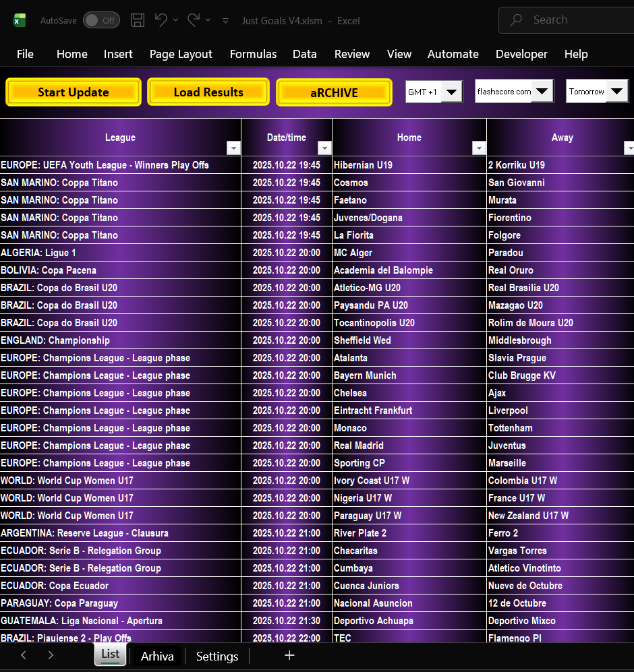This screenshot has width=634, height=672.
Task: Click the Search box in title bar
Action: click(567, 20)
